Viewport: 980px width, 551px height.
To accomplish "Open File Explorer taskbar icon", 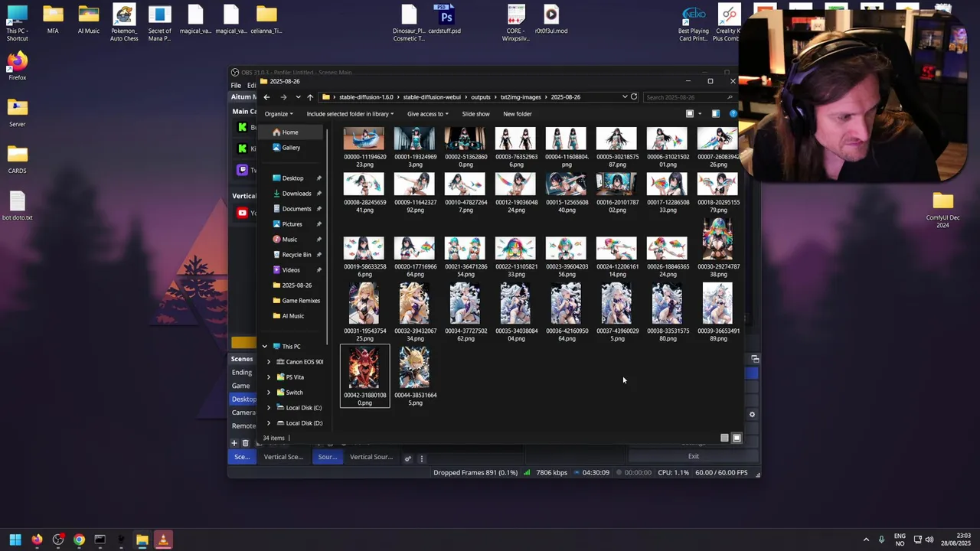I will [x=142, y=540].
